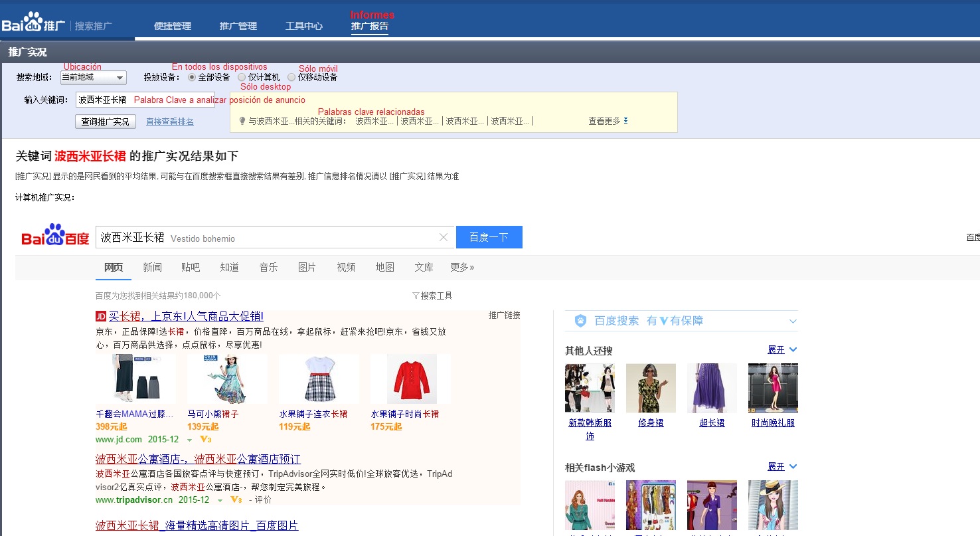Select 全部设备 all devices radio
Screen dimensions: 980x536
coord(192,77)
